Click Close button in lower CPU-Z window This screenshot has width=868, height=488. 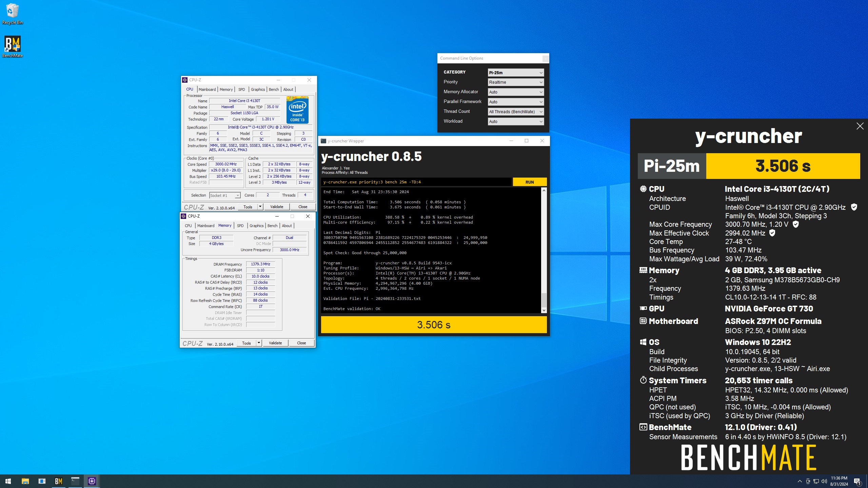pos(301,343)
